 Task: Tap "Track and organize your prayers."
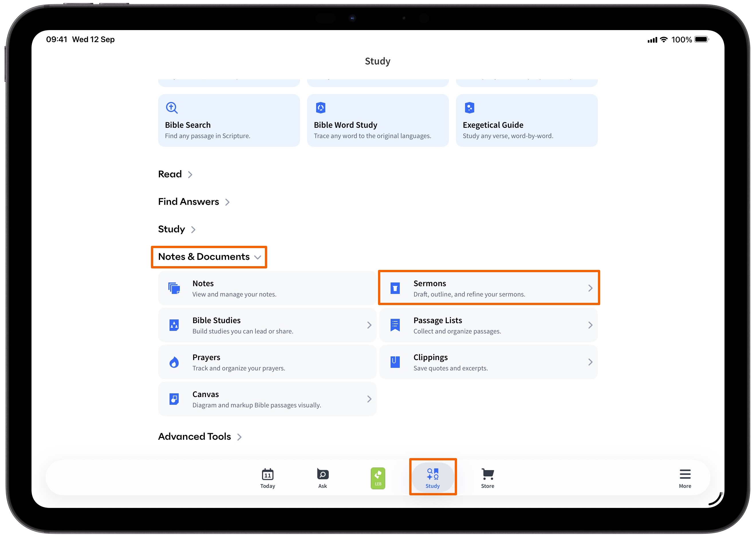[239, 368]
